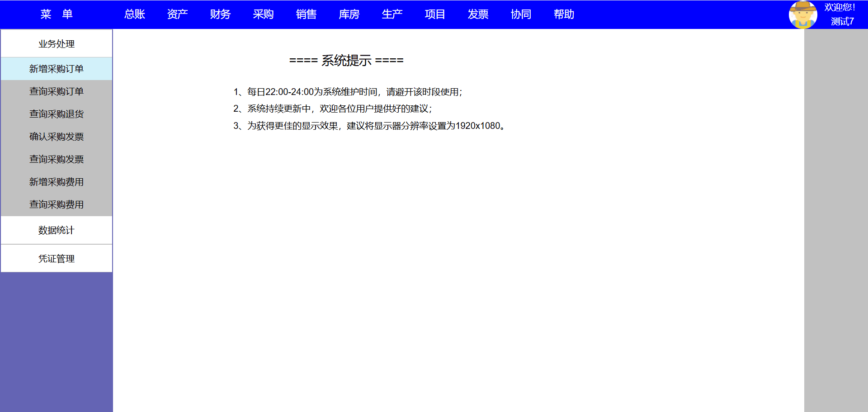Screen dimensions: 868x412
Task: Open the 协同 menu
Action: 521,14
